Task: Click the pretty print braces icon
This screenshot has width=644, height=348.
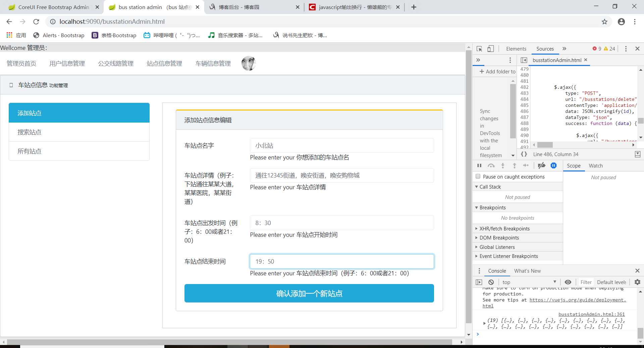Action: (524, 154)
